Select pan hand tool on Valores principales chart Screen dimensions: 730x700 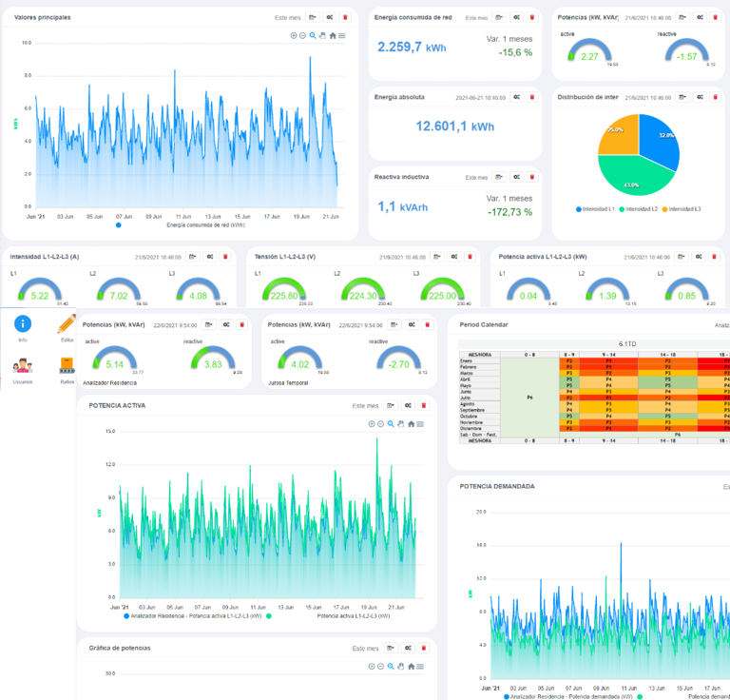coord(322,35)
